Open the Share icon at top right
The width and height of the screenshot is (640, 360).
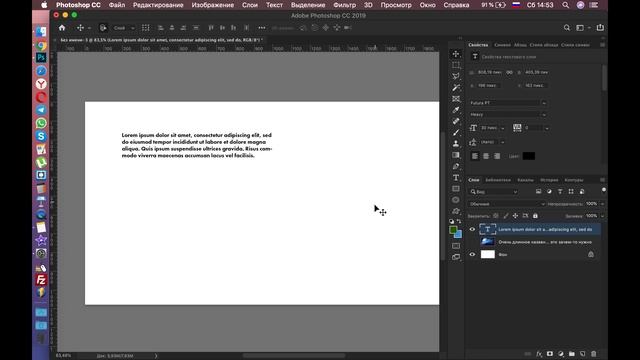(600, 27)
